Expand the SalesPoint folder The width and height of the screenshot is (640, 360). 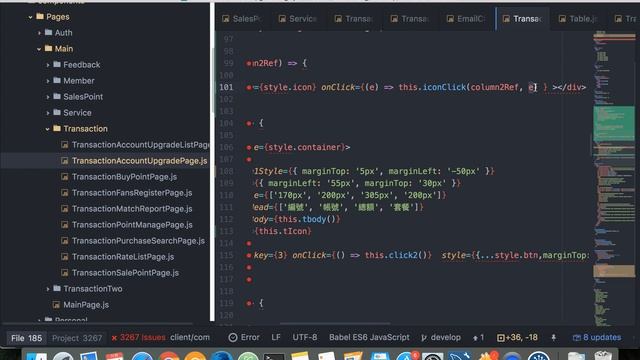point(48,97)
